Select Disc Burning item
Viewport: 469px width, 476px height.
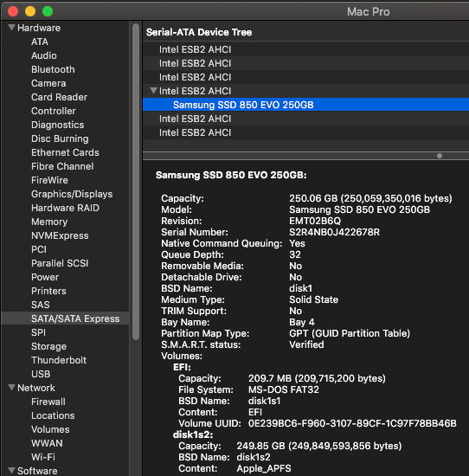pos(60,138)
